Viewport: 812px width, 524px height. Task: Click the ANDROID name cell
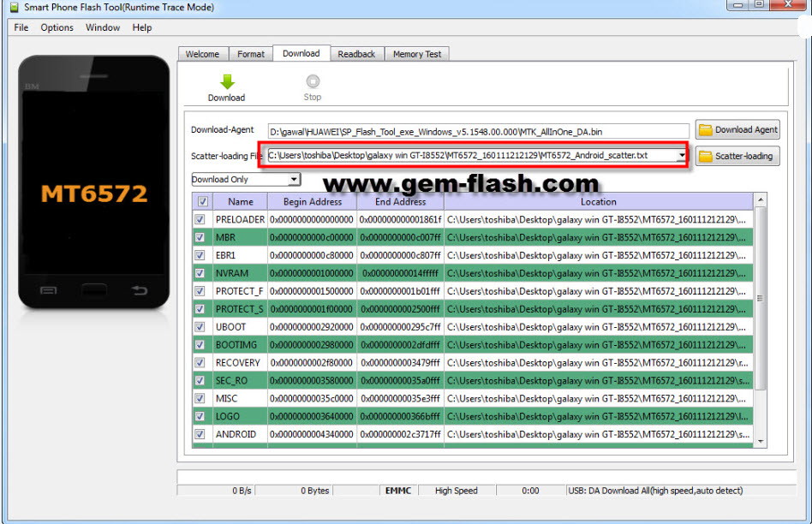pos(241,434)
